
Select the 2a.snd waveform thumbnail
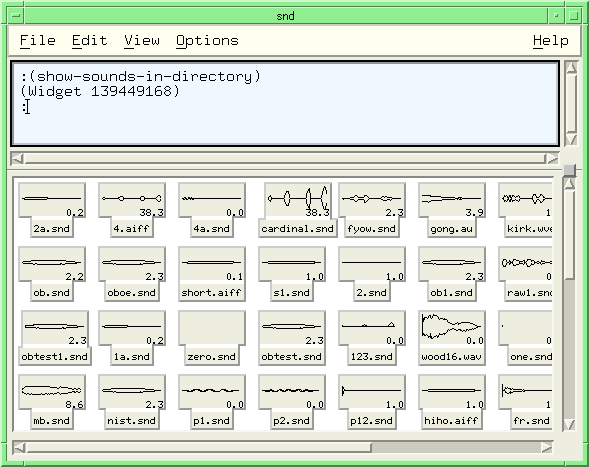[52, 200]
